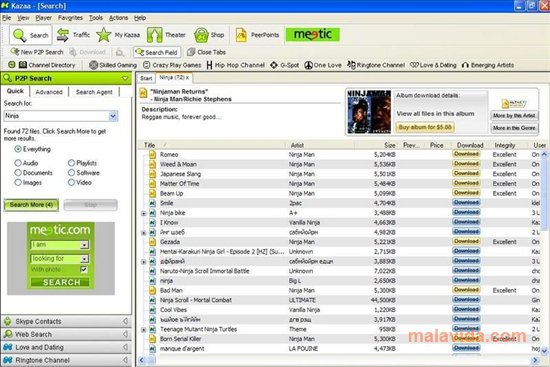Select the Images file type

[x=18, y=183]
